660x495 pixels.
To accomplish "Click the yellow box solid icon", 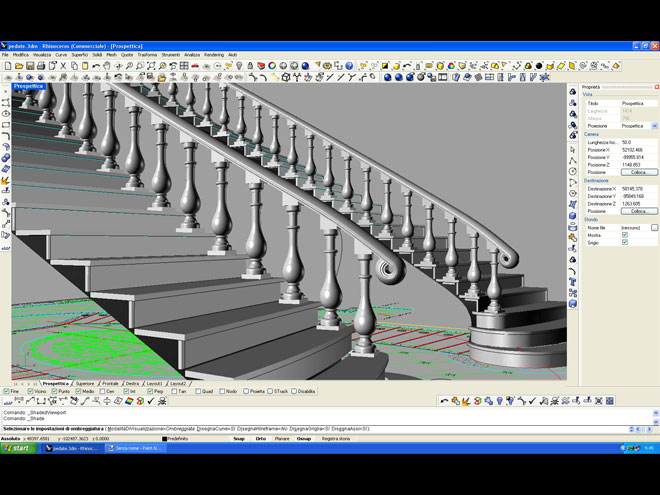I will tap(440, 66).
